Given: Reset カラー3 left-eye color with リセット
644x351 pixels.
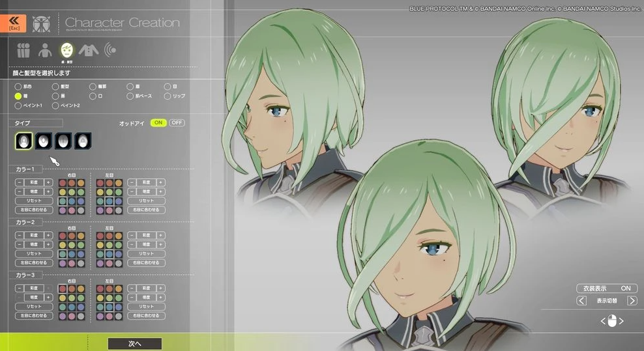Looking at the screenshot, I should pyautogui.click(x=146, y=306).
